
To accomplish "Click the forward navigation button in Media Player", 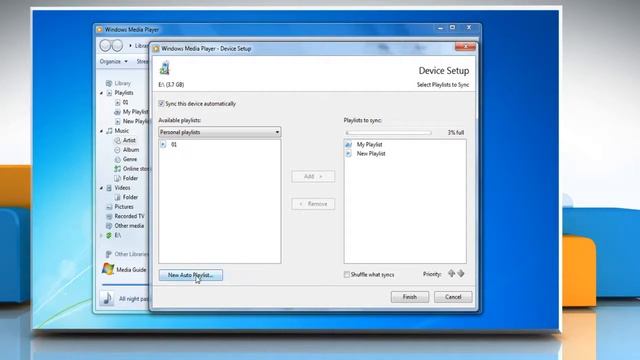I will 118,46.
